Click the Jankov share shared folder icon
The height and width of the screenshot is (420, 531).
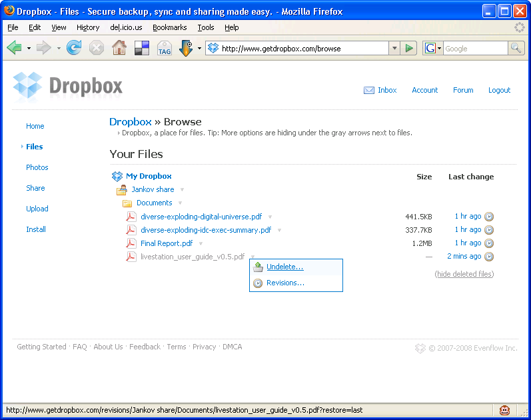pyautogui.click(x=121, y=190)
